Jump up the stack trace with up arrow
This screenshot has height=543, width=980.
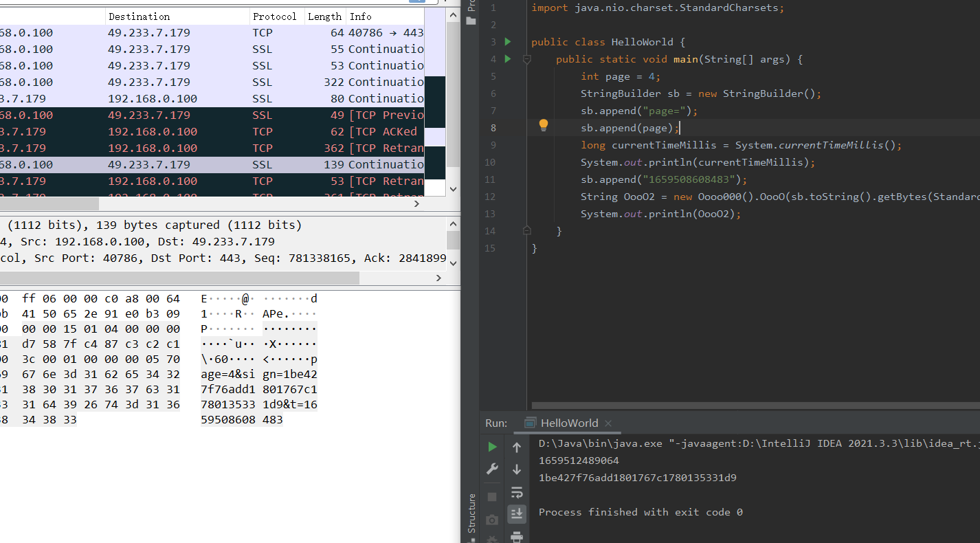pos(517,447)
